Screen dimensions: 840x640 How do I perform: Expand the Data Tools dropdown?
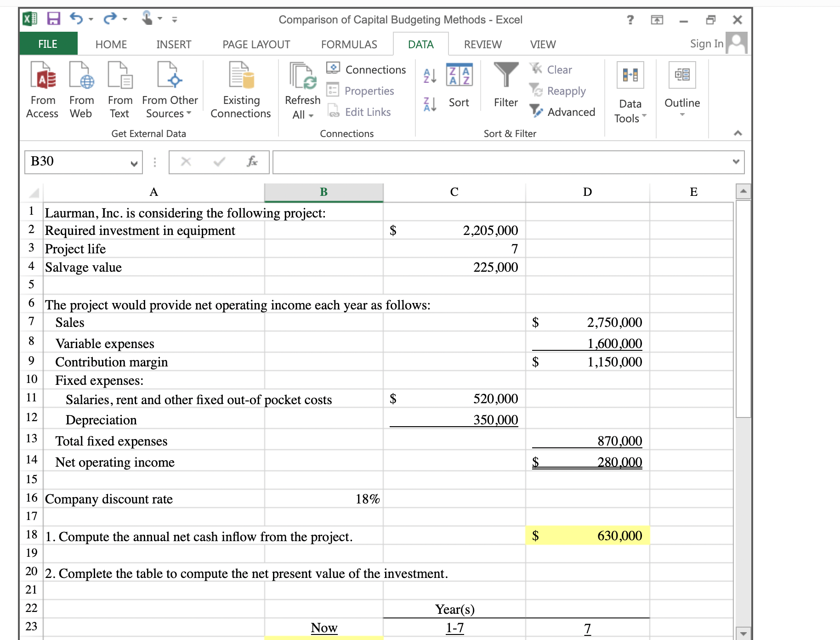tap(644, 115)
